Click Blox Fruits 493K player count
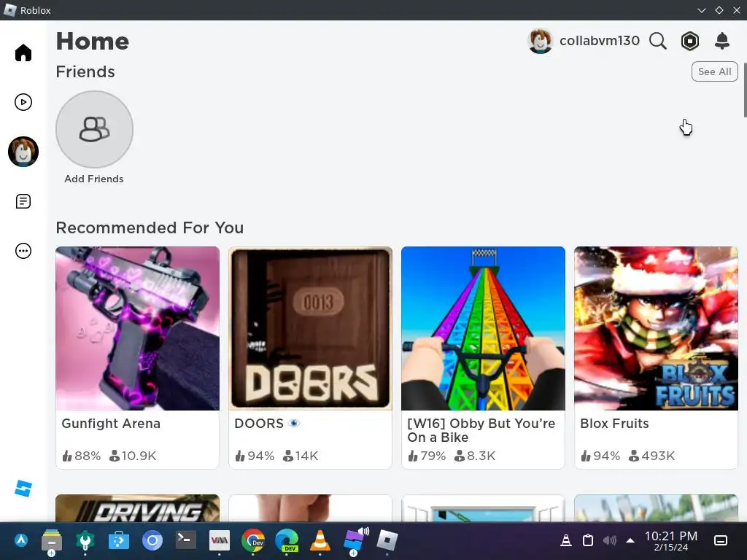 click(651, 456)
